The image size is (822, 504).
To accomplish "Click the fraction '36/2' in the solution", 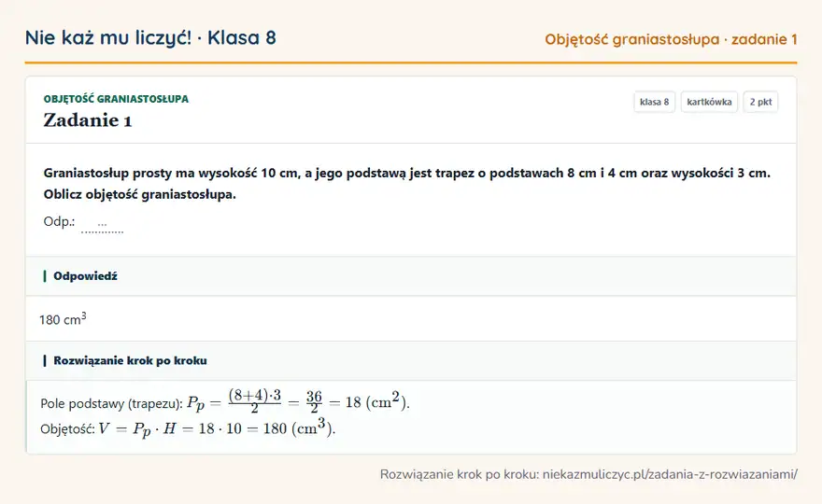I will pos(314,401).
